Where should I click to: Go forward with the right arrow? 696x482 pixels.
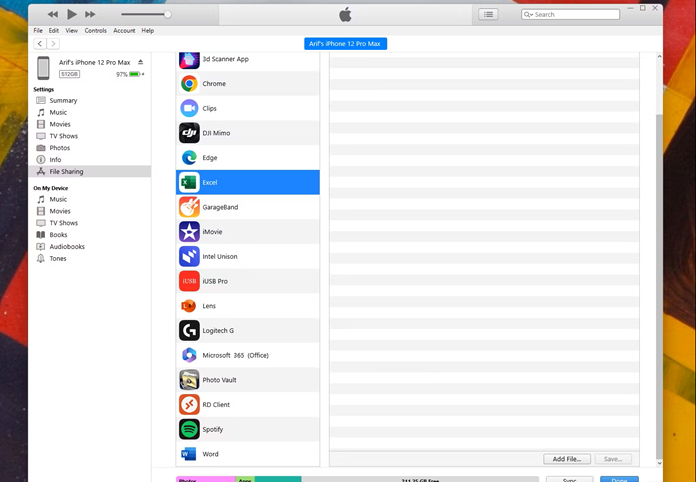[53, 43]
